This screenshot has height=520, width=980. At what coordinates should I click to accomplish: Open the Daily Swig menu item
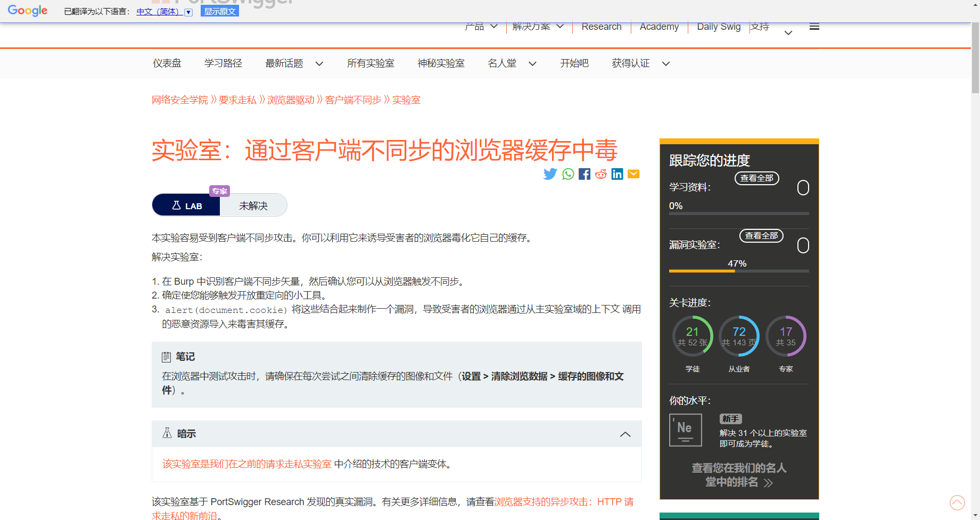719,27
